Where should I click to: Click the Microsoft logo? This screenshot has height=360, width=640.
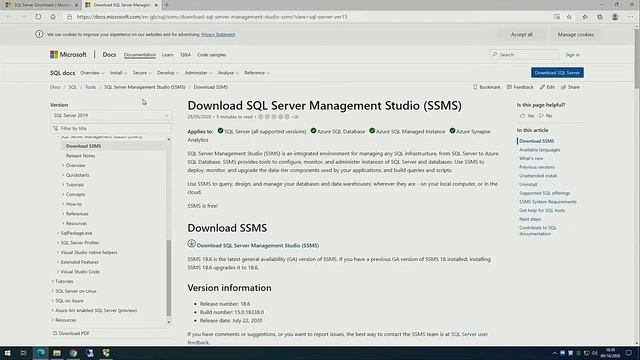pos(68,54)
